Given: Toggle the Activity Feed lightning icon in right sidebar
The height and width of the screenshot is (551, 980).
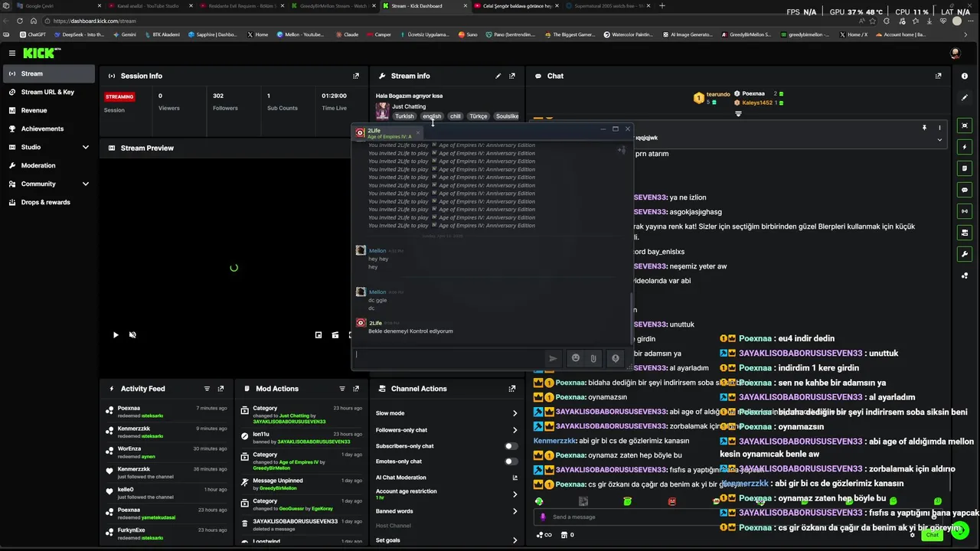Looking at the screenshot, I should click(965, 147).
